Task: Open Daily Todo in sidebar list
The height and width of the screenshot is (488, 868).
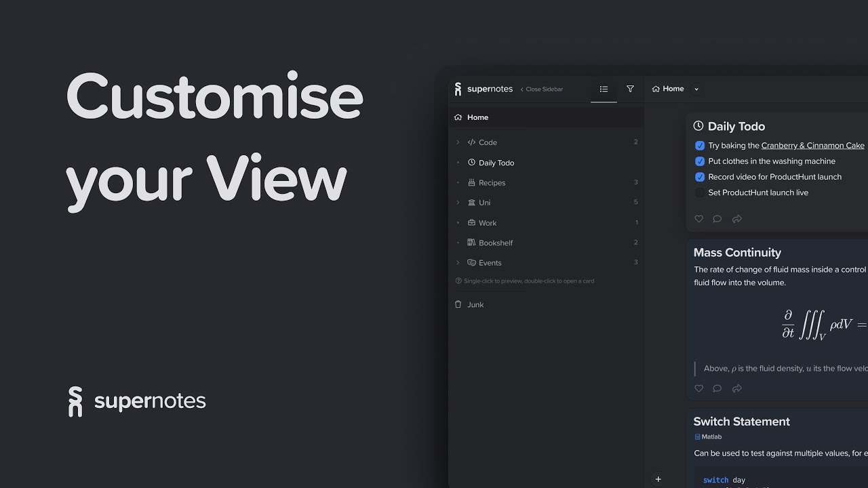Action: click(496, 163)
